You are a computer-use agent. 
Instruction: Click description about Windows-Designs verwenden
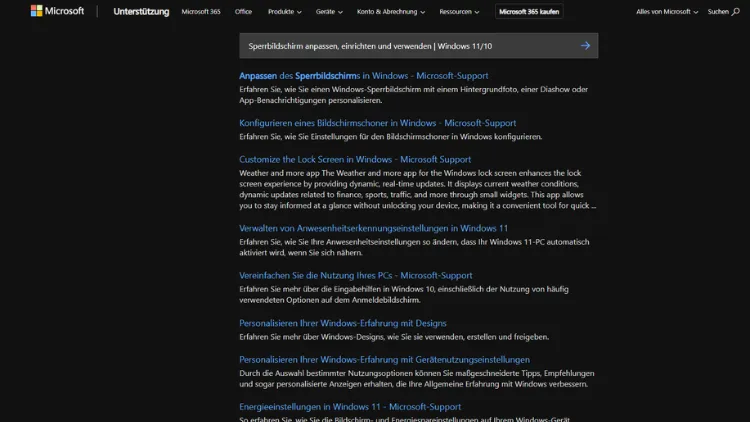394,337
